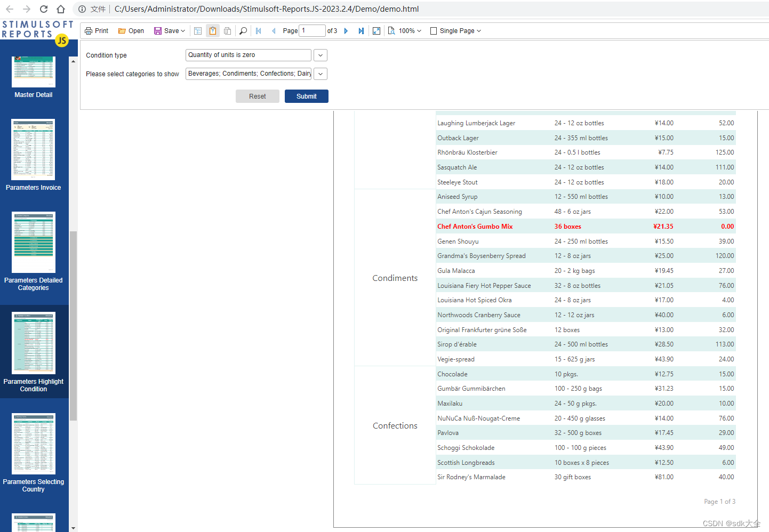Open the Condition type dropdown
The height and width of the screenshot is (532, 769).
click(320, 55)
